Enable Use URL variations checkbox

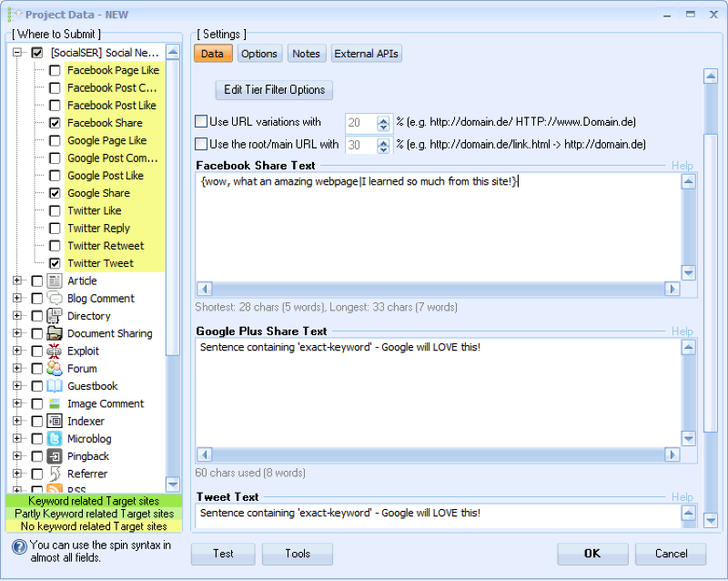[x=201, y=122]
